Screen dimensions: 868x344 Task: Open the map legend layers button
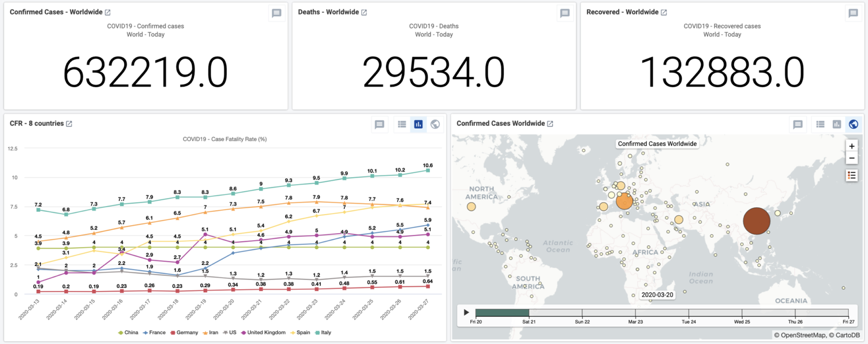click(x=851, y=175)
